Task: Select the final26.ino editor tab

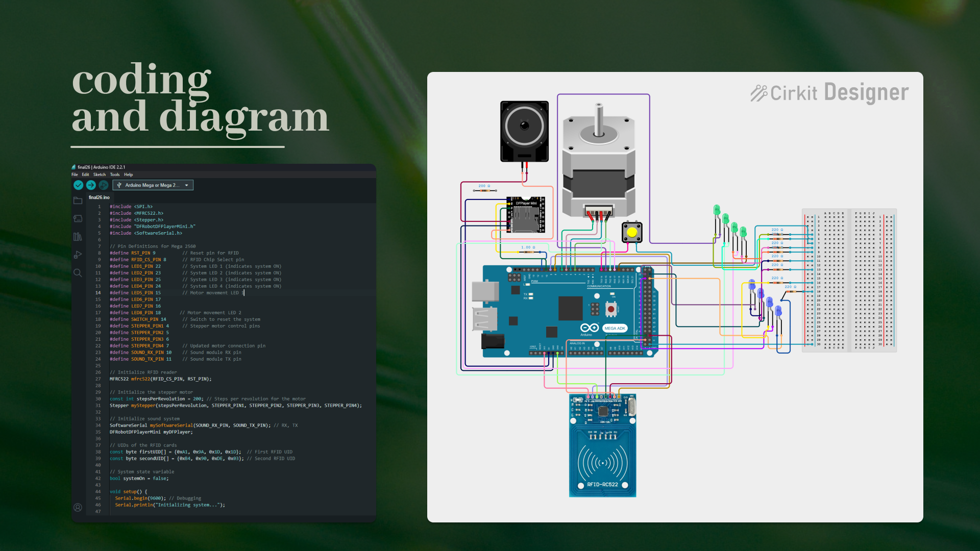Action: [x=99, y=197]
